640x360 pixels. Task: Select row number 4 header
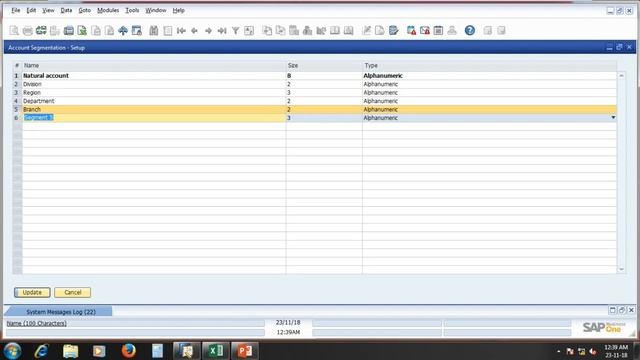(17, 101)
